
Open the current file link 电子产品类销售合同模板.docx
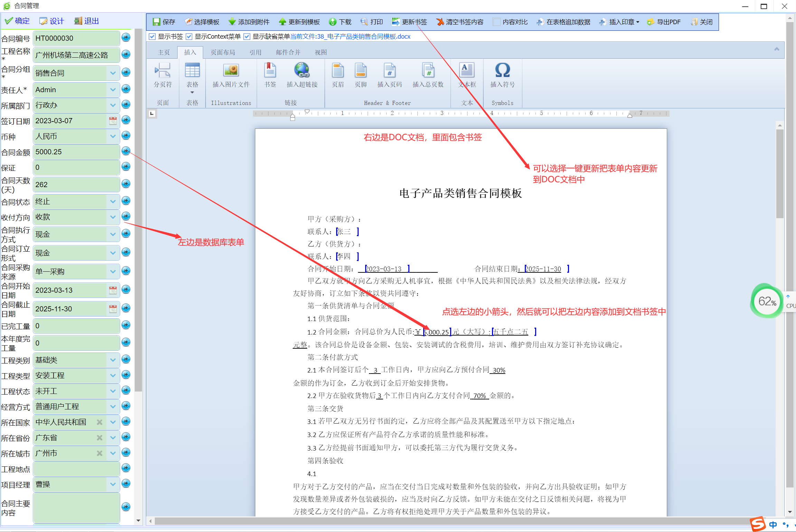[x=350, y=36]
